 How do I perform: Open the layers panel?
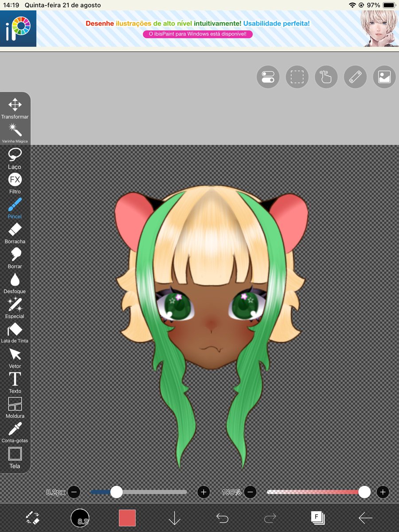click(x=317, y=517)
